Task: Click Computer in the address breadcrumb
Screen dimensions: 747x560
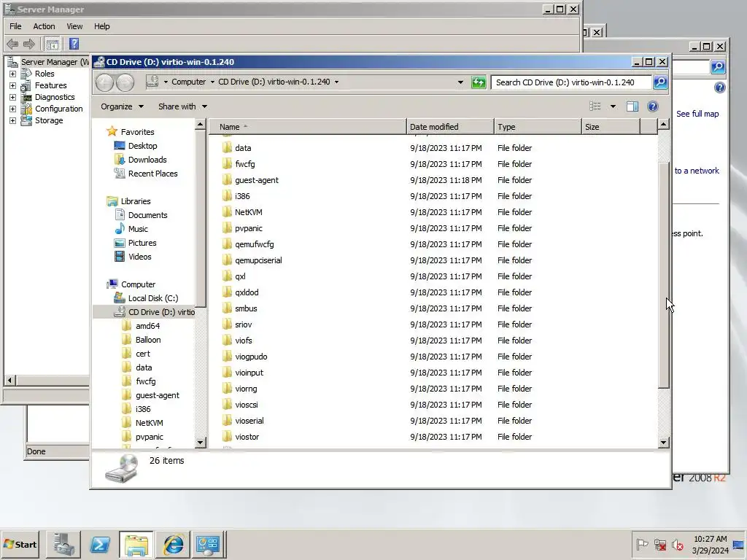Action: [189, 82]
